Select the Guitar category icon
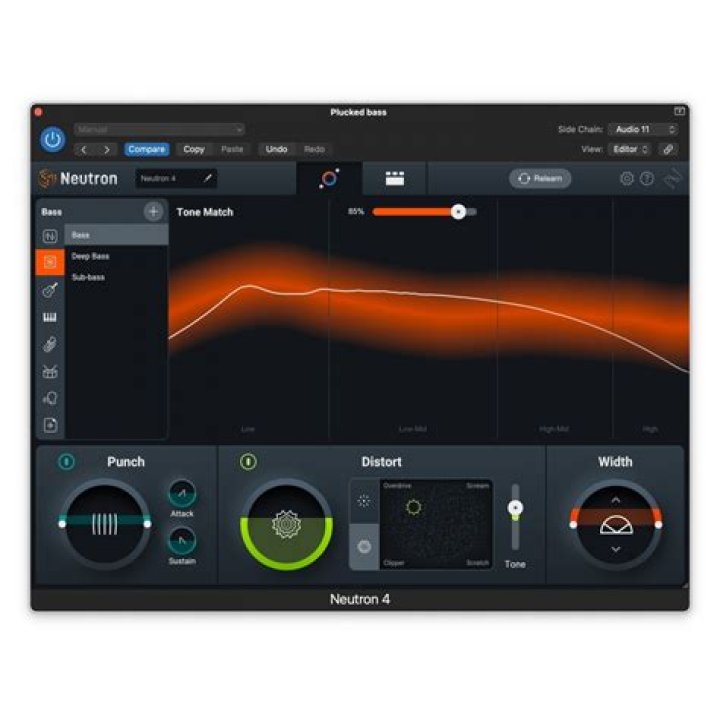The height and width of the screenshot is (720, 720). [50, 290]
